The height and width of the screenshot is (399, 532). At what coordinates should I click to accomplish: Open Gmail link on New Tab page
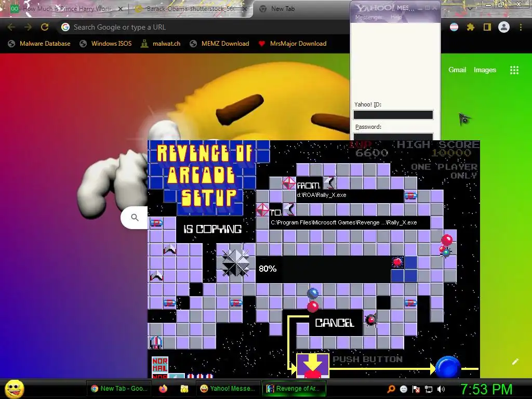tap(457, 70)
